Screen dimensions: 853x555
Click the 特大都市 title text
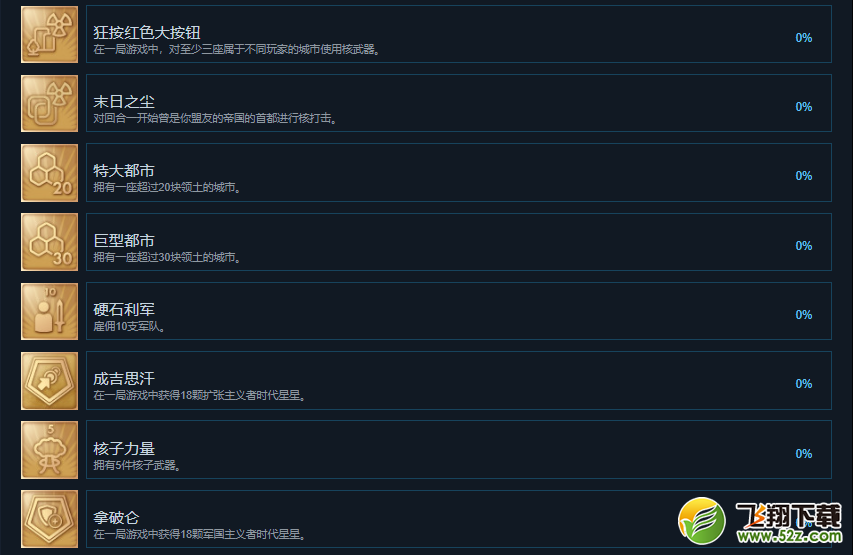tap(124, 171)
